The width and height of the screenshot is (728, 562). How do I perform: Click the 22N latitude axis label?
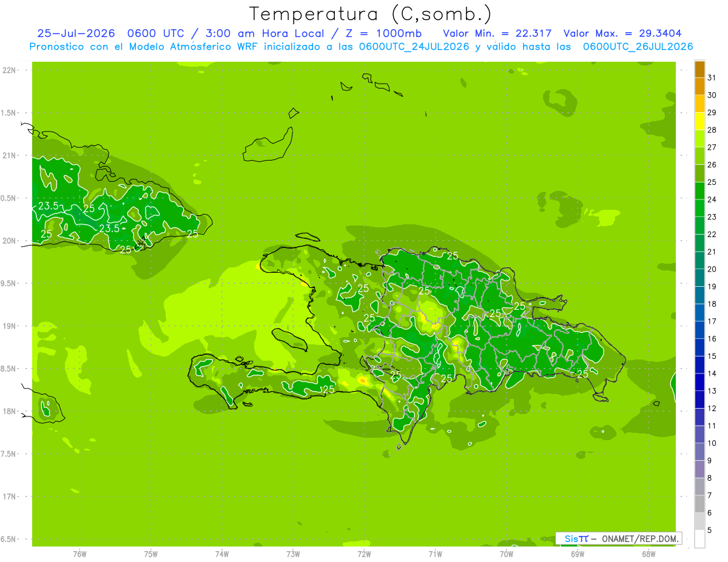10,70
